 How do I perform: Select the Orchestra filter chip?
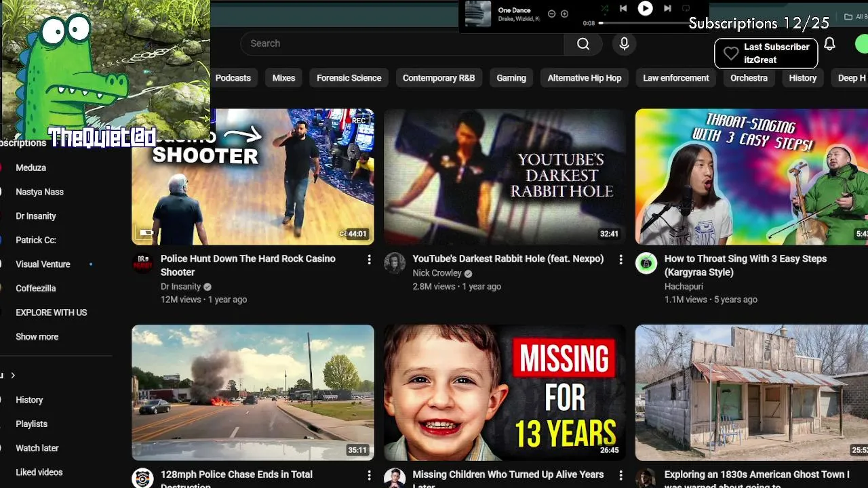click(749, 78)
